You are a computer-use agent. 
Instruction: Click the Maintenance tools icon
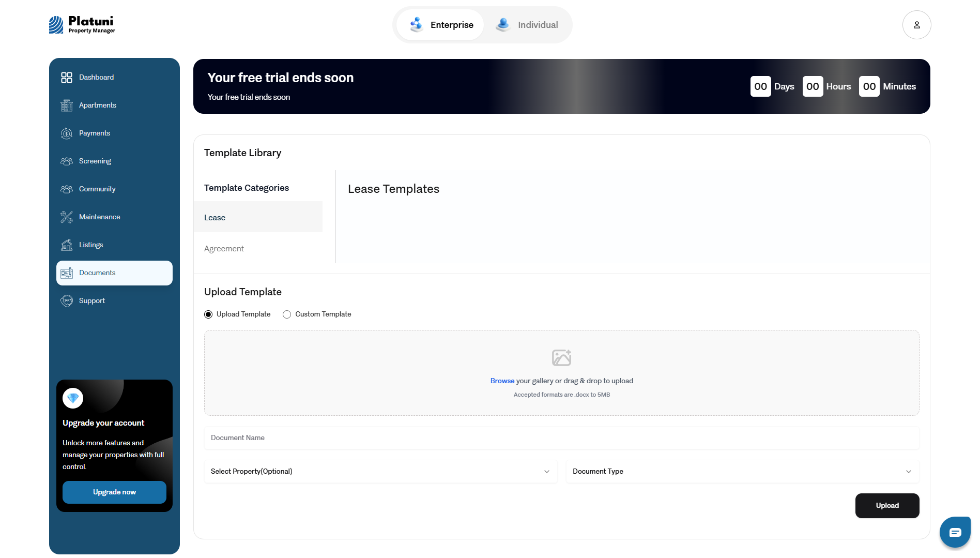coord(67,217)
